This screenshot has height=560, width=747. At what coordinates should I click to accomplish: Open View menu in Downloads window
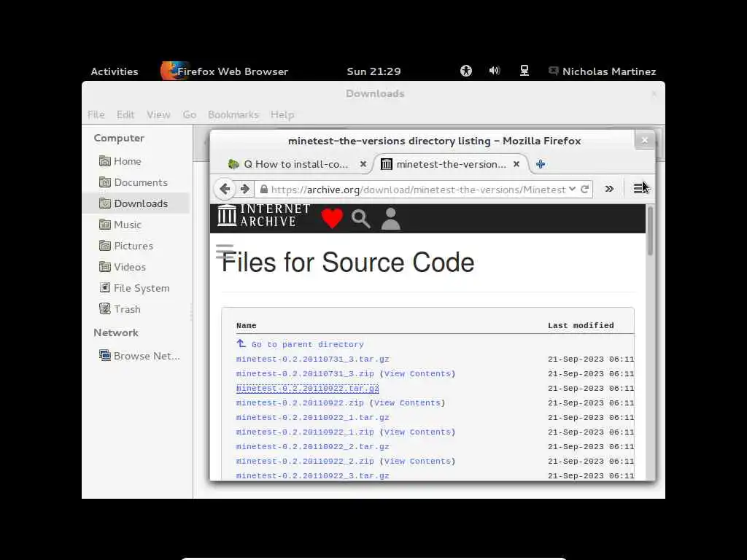[158, 114]
